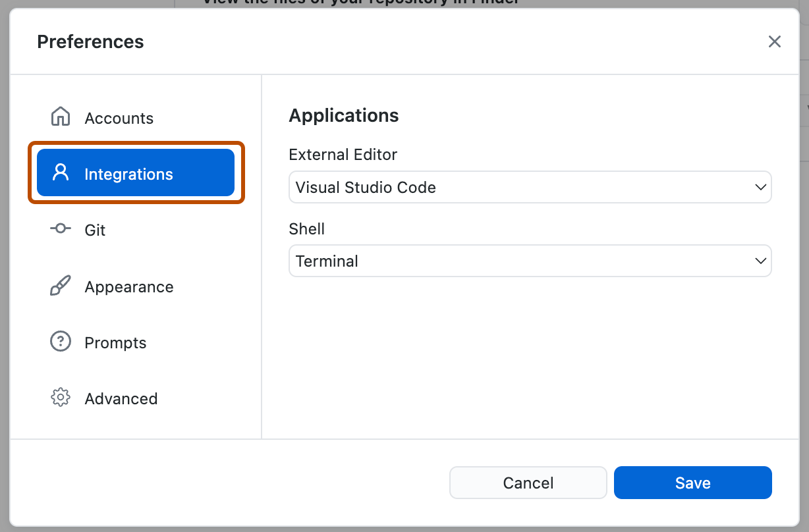Screen dimensions: 809x532
Task: Close the Preferences dialog with X
Action: click(775, 41)
